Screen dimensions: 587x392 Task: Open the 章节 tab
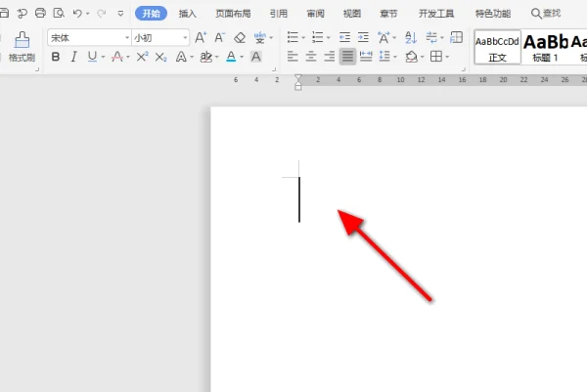pos(388,14)
